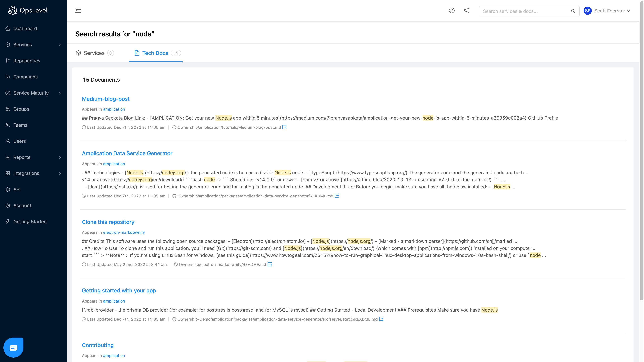
Task: Click the amplication tag on first result
Action: click(x=114, y=109)
